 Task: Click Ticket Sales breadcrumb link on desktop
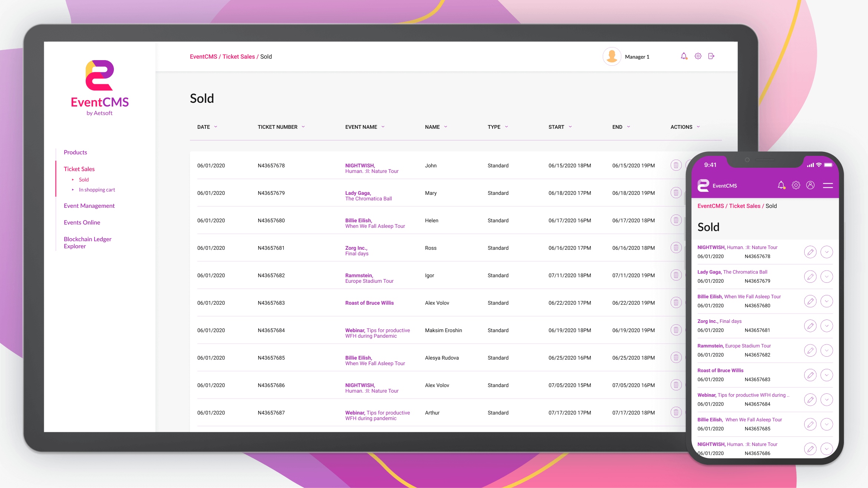239,56
